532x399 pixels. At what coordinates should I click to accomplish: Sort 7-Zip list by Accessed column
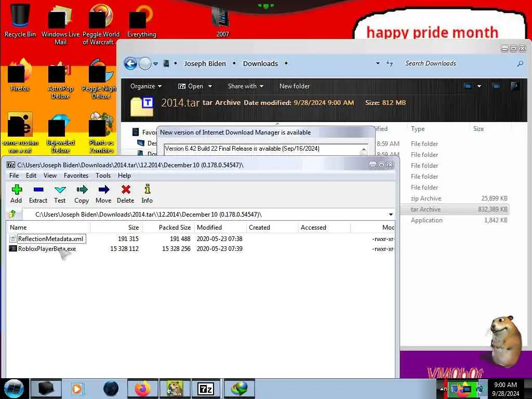(324, 228)
